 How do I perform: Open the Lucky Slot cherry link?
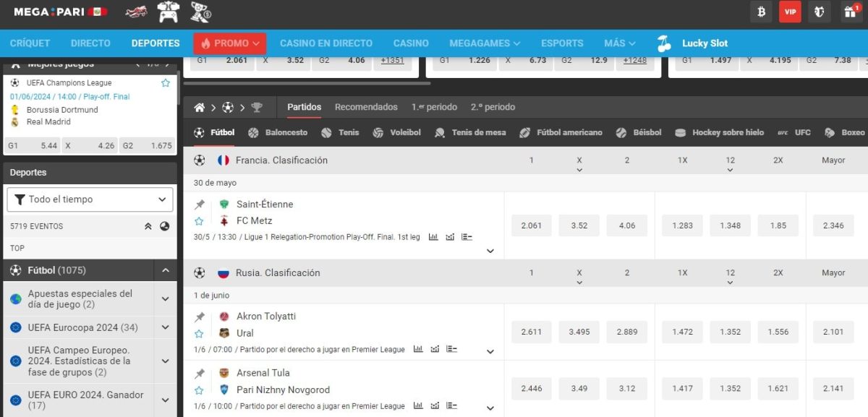point(693,43)
